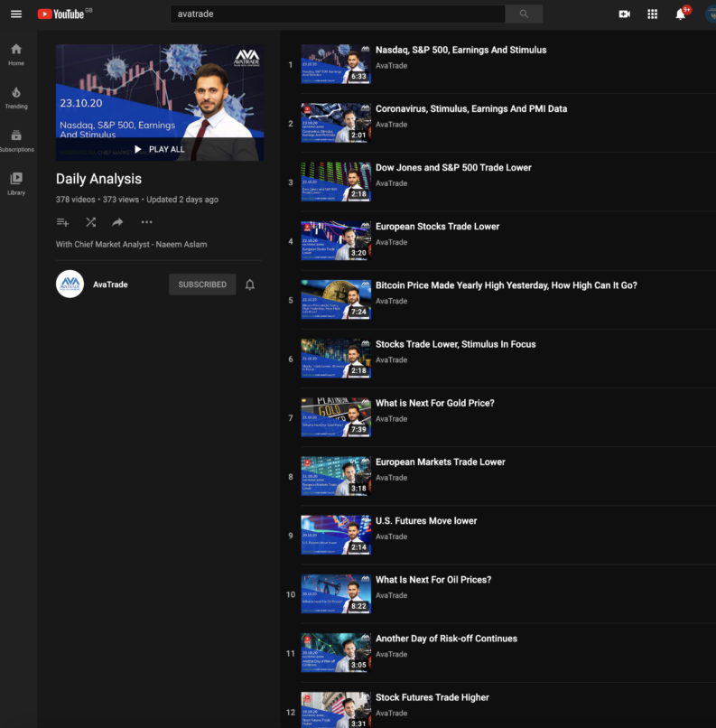Click AvaTrade under the Bitcoin video
Image resolution: width=716 pixels, height=728 pixels.
click(x=392, y=302)
